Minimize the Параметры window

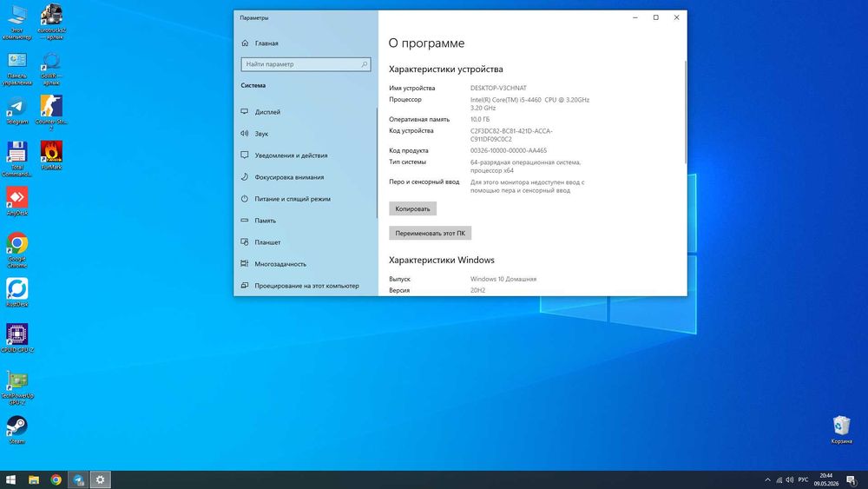(x=635, y=17)
